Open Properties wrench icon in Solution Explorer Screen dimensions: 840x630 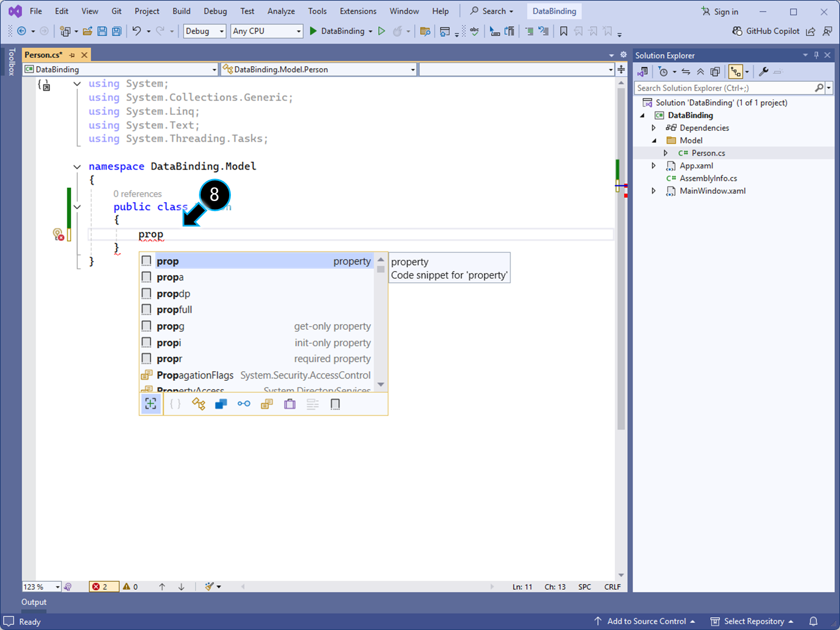tap(763, 72)
